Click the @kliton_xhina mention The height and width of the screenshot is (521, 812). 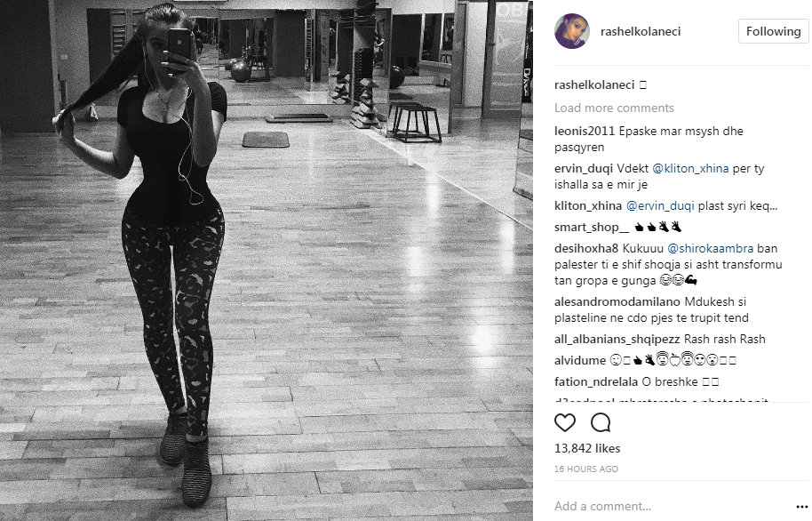pos(690,169)
